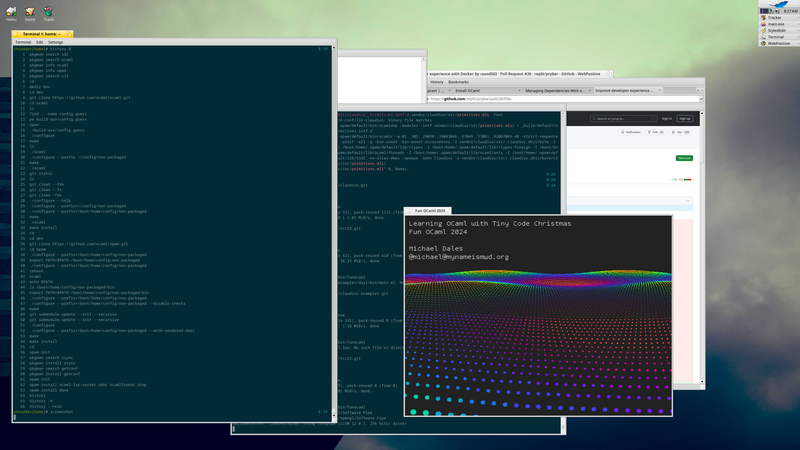Click the Terminal 1: home yellow title tab
Image resolution: width=800 pixels, height=450 pixels.
[x=42, y=34]
